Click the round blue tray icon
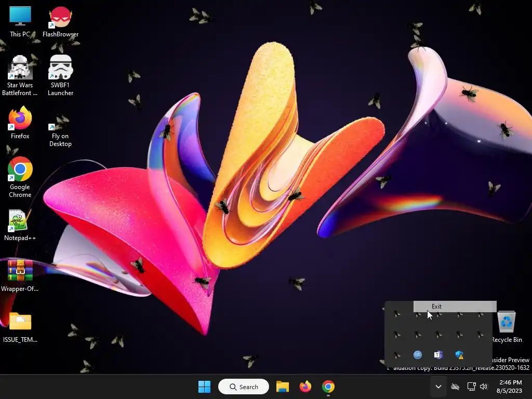Image resolution: width=532 pixels, height=399 pixels. tap(418, 355)
